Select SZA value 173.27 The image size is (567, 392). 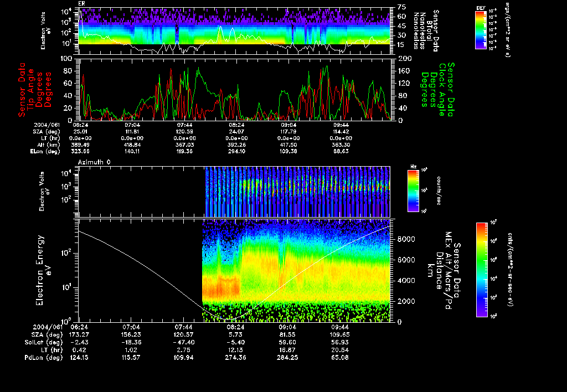point(80,335)
